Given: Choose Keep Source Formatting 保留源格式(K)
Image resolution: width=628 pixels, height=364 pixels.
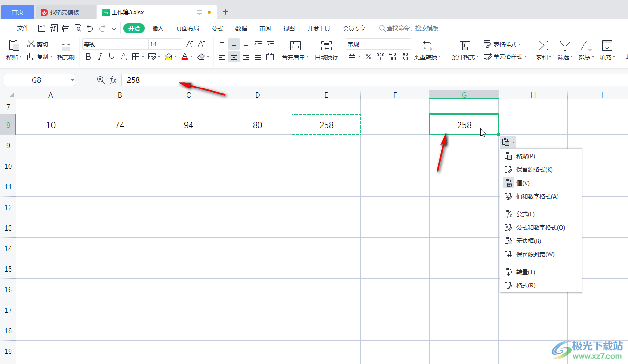Looking at the screenshot, I should coord(541,169).
